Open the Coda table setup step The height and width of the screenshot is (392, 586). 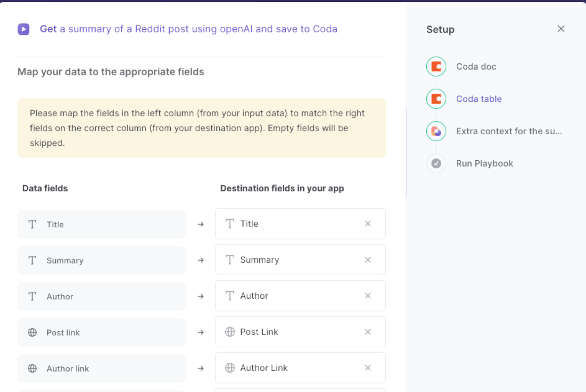pyautogui.click(x=479, y=99)
